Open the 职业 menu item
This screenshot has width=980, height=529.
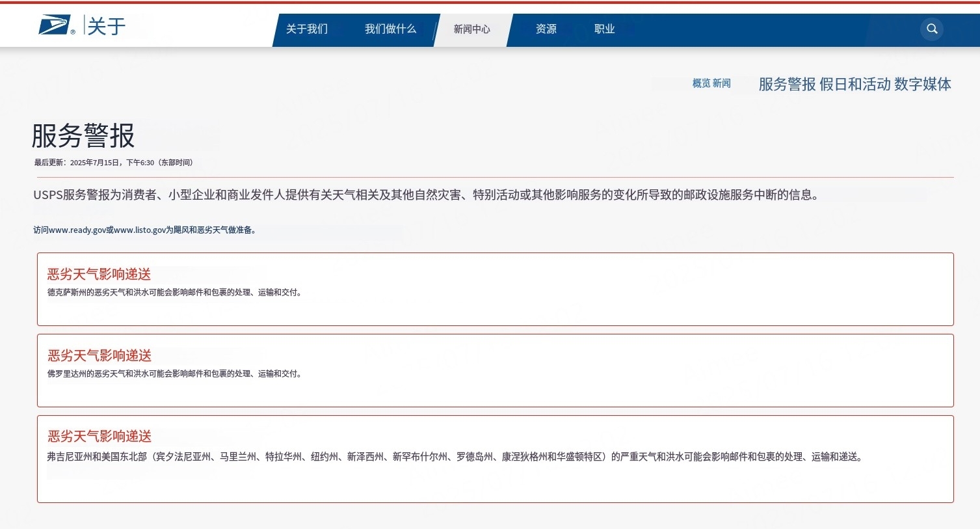tap(605, 29)
